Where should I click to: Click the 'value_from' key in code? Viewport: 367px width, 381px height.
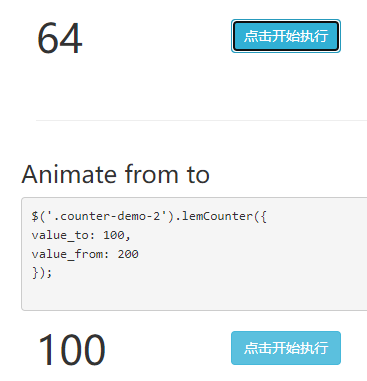[x=67, y=254]
